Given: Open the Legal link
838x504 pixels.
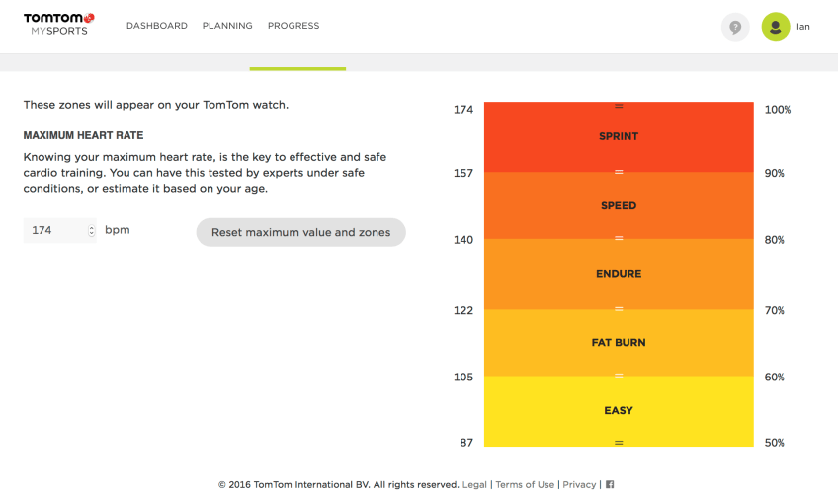Looking at the screenshot, I should 474,485.
